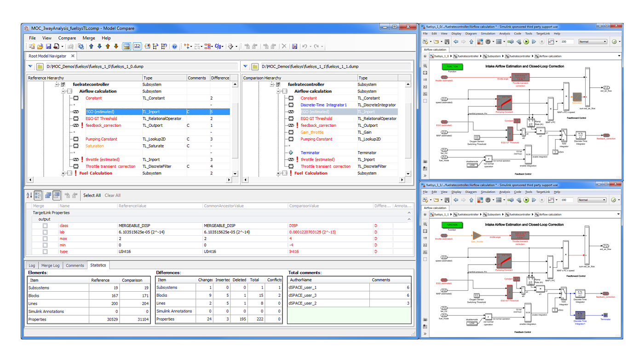
Task: Select Pumping Constant in Reference Hierarchy
Action: (101, 139)
